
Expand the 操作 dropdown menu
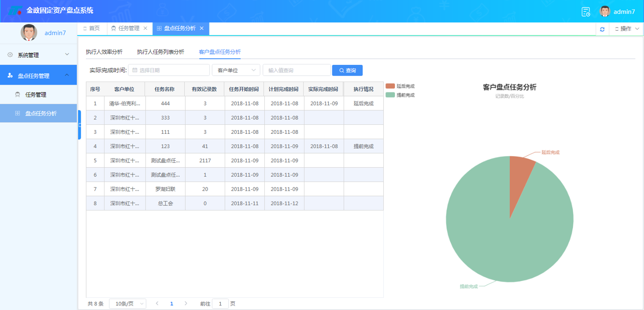pyautogui.click(x=626, y=29)
